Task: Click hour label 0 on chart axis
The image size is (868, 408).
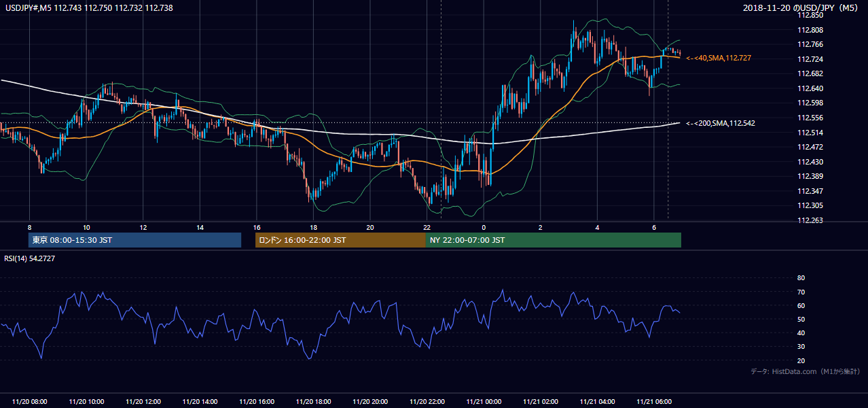Action: pos(483,227)
